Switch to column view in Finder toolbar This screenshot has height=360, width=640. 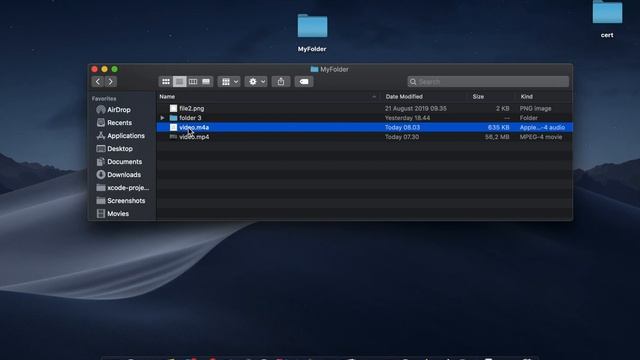pyautogui.click(x=193, y=82)
